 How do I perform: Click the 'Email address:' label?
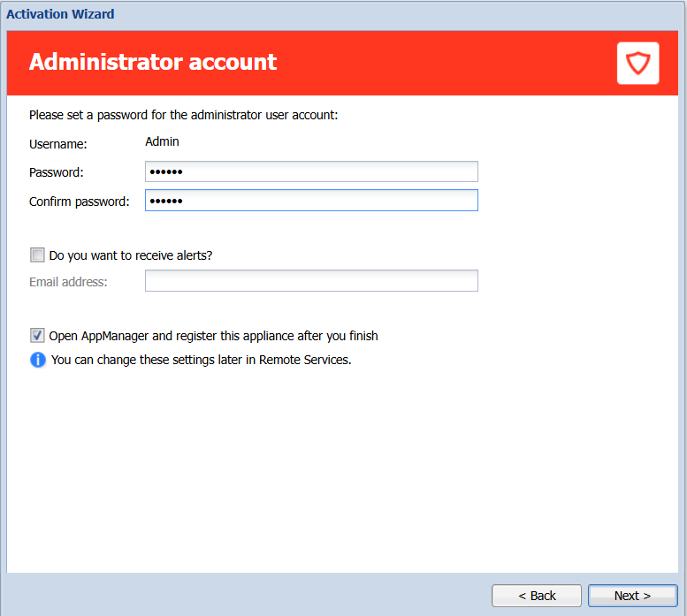[x=68, y=282]
